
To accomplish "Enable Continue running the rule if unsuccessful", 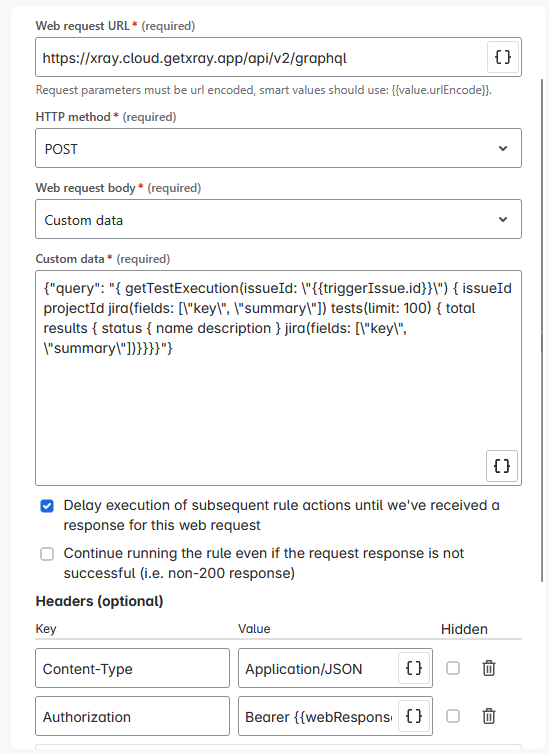I will 47,554.
